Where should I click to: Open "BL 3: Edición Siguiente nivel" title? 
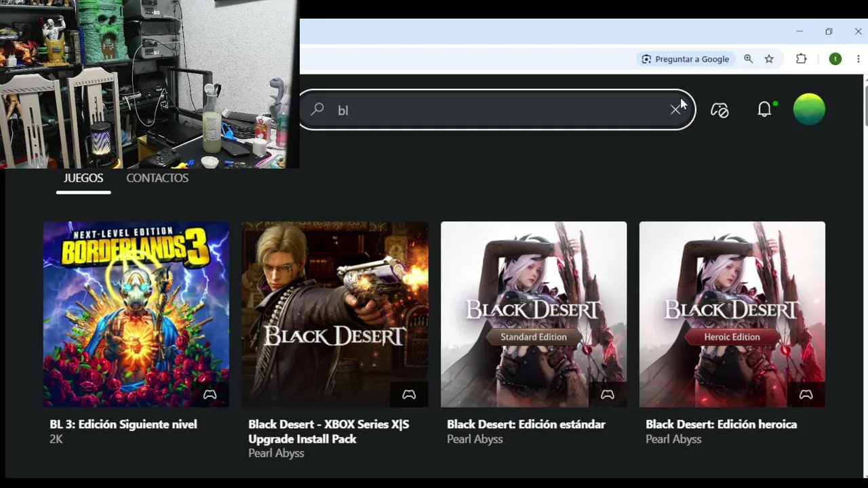click(x=123, y=424)
